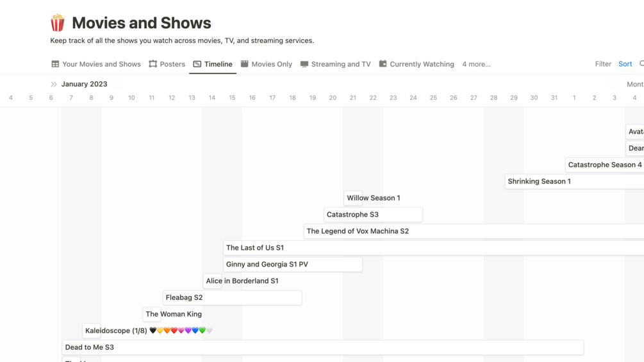This screenshot has width=644, height=362.
Task: Click the Currently Watching tab icon
Action: tap(383, 64)
